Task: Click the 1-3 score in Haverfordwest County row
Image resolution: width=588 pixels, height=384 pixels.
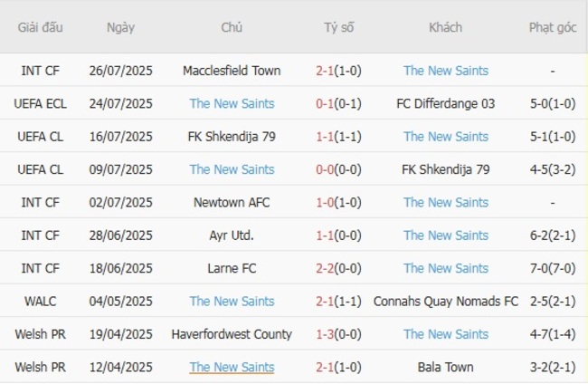Action: pos(327,334)
